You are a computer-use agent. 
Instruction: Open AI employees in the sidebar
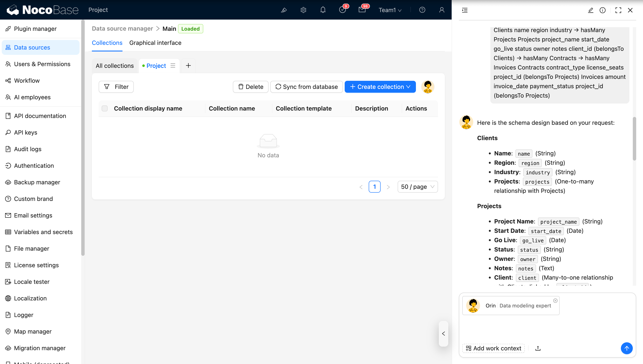tap(32, 97)
